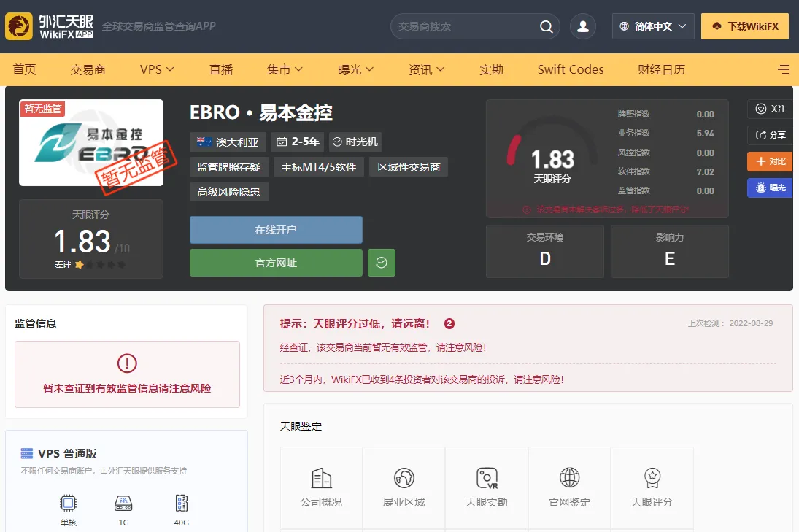Click the 时光机 tag
The height and width of the screenshot is (532, 799).
(x=355, y=142)
